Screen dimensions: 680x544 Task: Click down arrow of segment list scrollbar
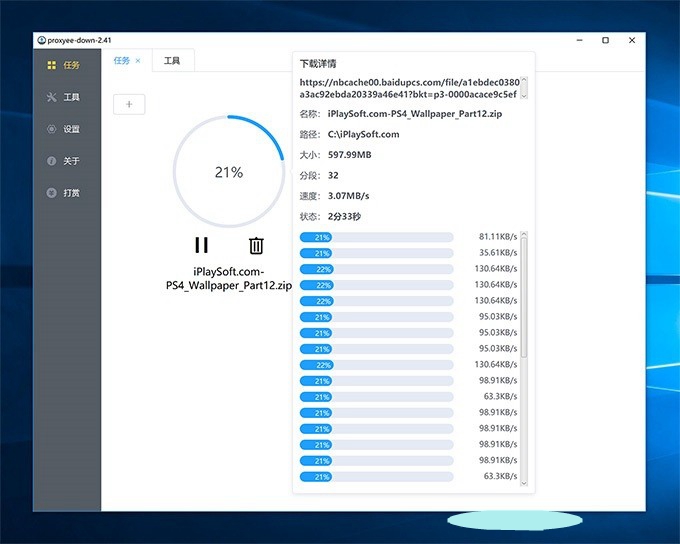(x=524, y=483)
